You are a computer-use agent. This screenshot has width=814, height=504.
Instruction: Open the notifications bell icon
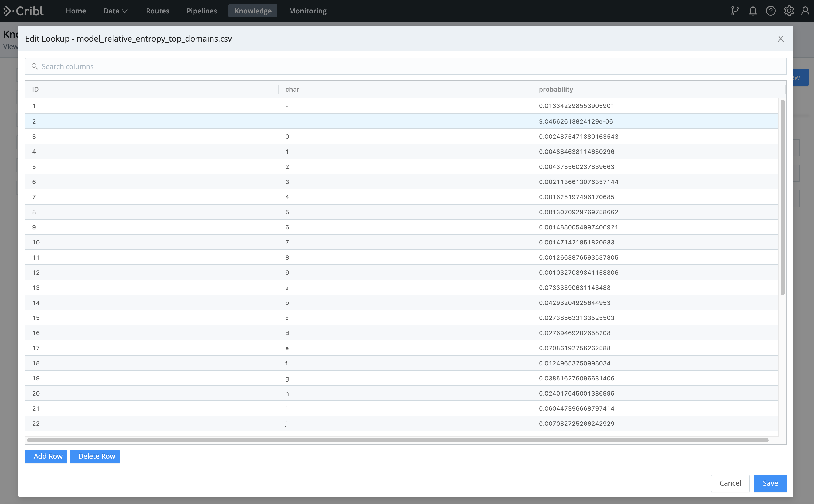coord(753,11)
